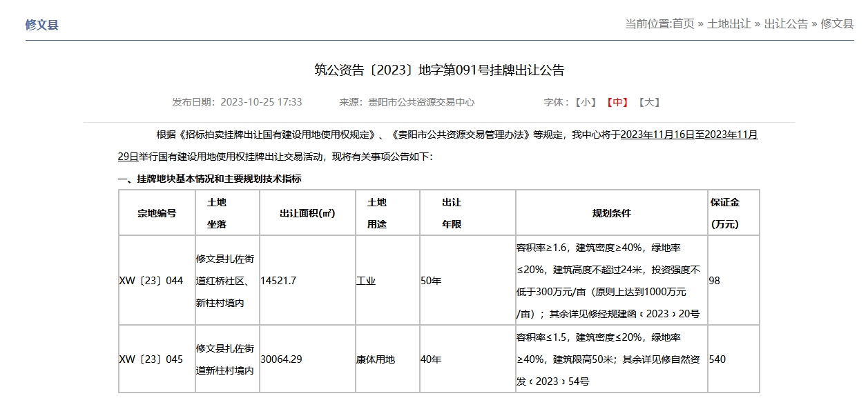Select parcel number XW〔23〕045 cell

point(151,359)
